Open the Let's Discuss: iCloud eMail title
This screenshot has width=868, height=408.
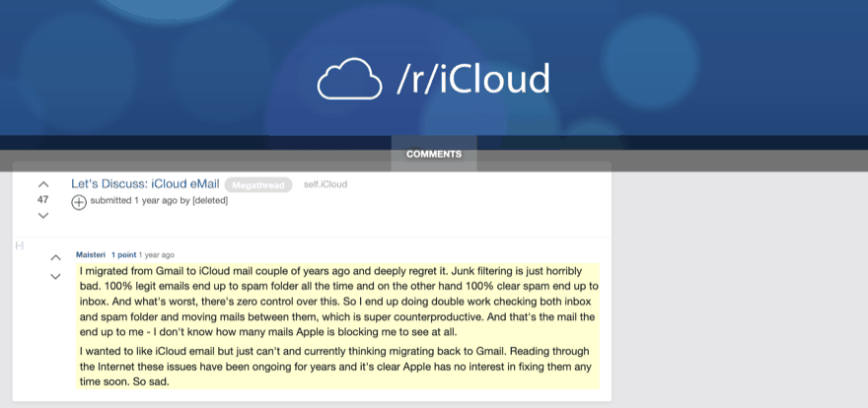click(x=145, y=184)
